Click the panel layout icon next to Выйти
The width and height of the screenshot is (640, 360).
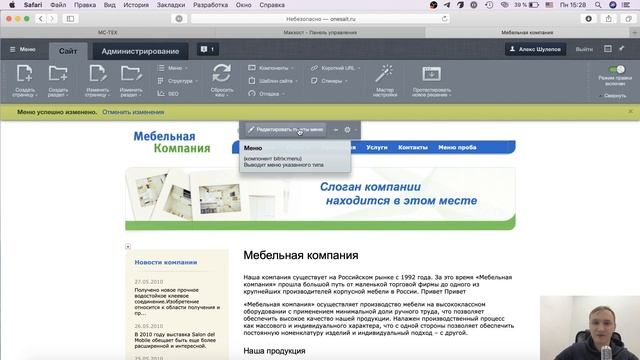(x=608, y=49)
